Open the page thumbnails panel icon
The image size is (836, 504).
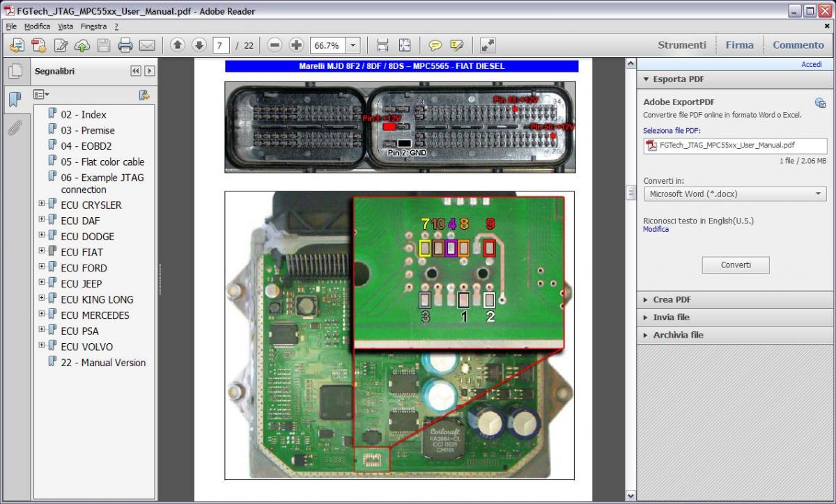(x=15, y=71)
